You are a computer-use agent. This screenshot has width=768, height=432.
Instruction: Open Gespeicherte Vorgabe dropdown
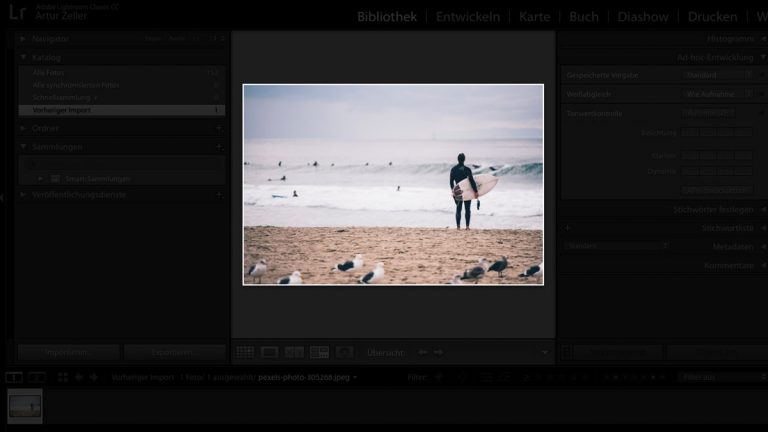720,75
